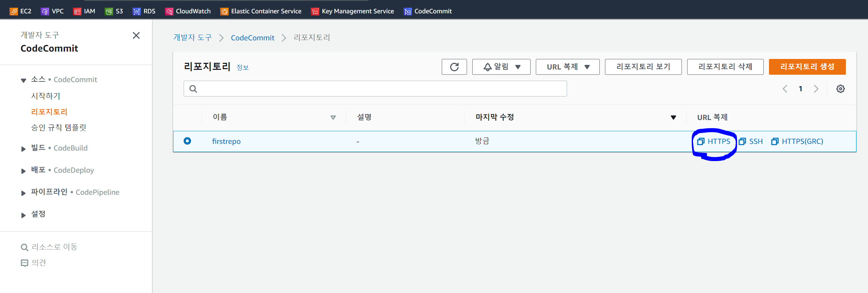The height and width of the screenshot is (293, 868).
Task: Open the 정보 info link
Action: (243, 67)
